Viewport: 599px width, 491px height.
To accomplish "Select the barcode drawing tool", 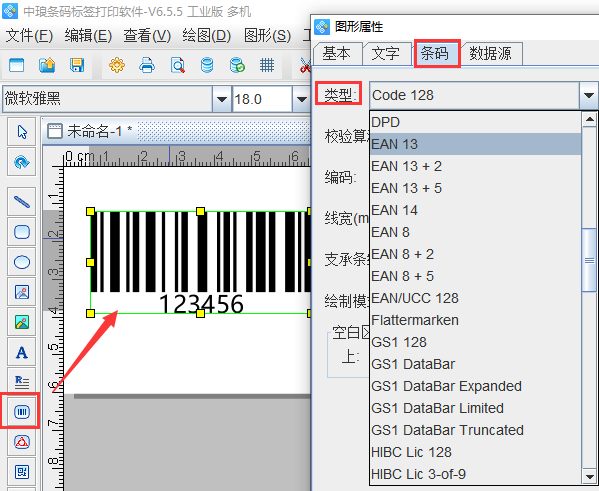I will (x=22, y=412).
